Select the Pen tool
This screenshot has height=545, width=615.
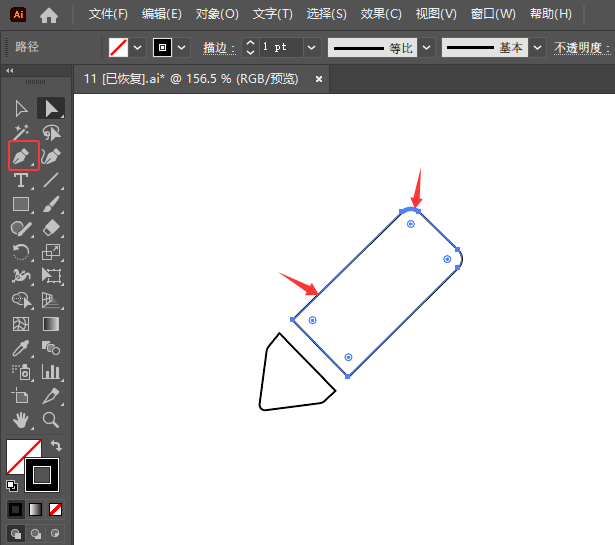click(x=21, y=156)
